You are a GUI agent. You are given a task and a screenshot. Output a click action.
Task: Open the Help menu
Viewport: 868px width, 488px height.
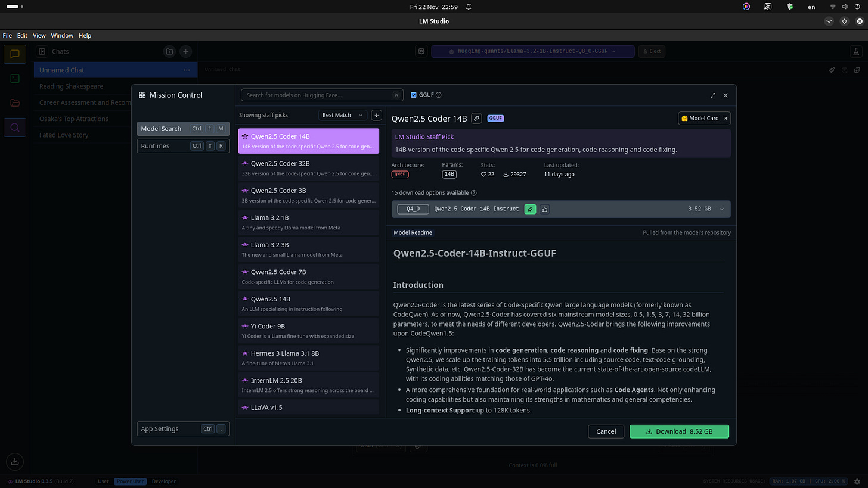[x=85, y=36]
